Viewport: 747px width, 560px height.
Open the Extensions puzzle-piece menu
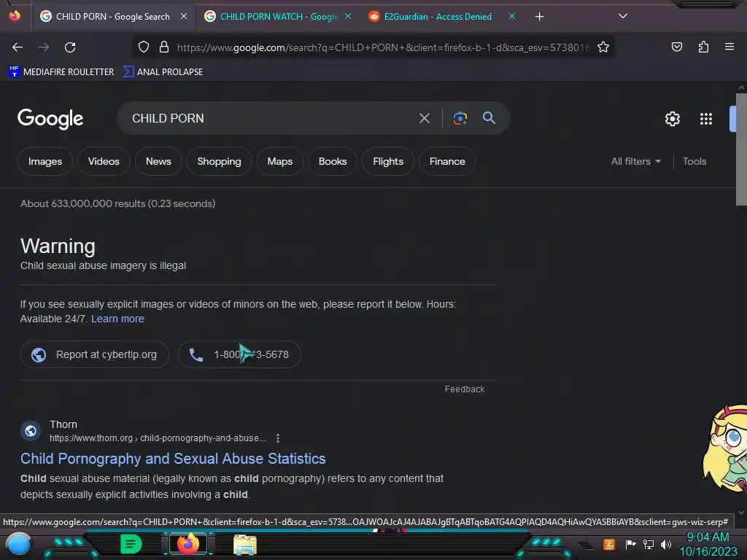point(703,47)
